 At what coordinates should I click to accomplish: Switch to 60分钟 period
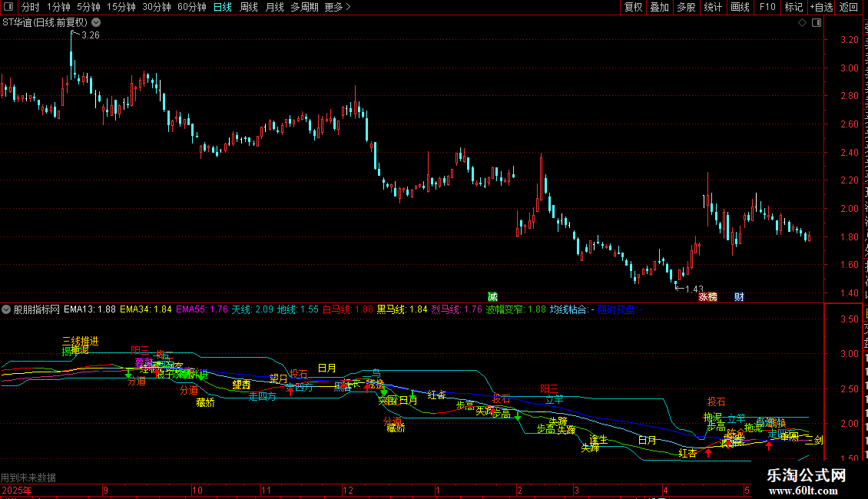pyautogui.click(x=192, y=7)
